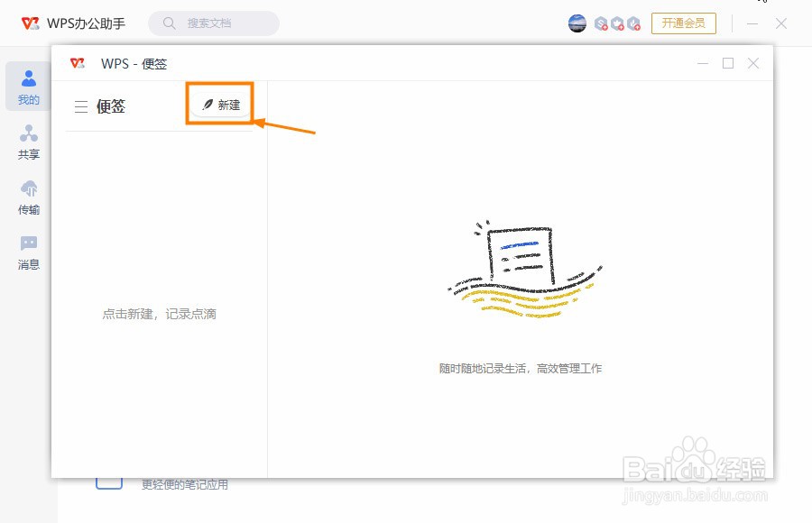Click the 随时随地记录生活，高效管理工作 text
Screen dimensions: 812x523
pyautogui.click(x=521, y=369)
